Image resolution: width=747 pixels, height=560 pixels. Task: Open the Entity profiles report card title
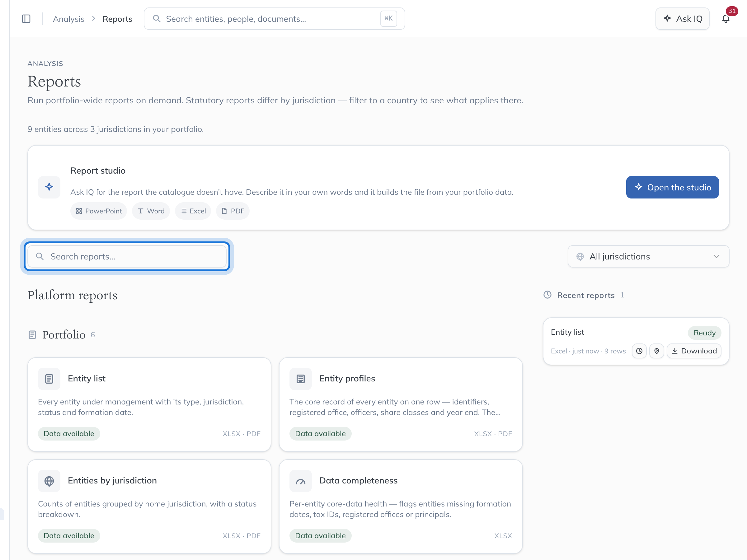(x=347, y=379)
